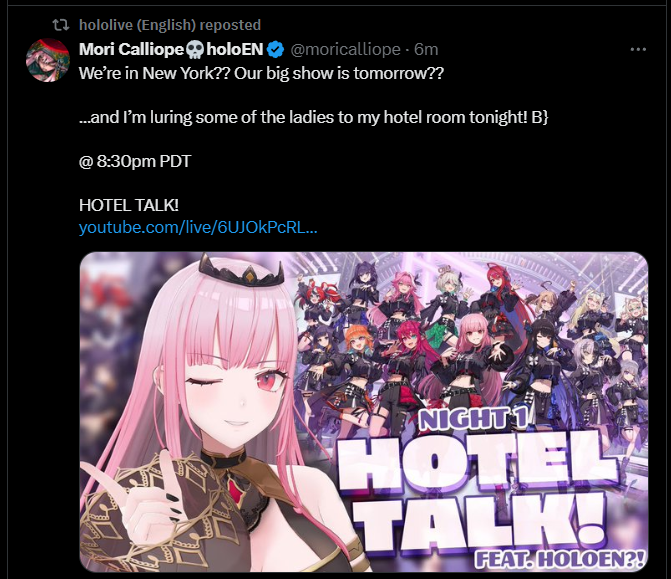Click the blue verified checkmark badge
Viewport: 671px width, 579px height.
275,50
